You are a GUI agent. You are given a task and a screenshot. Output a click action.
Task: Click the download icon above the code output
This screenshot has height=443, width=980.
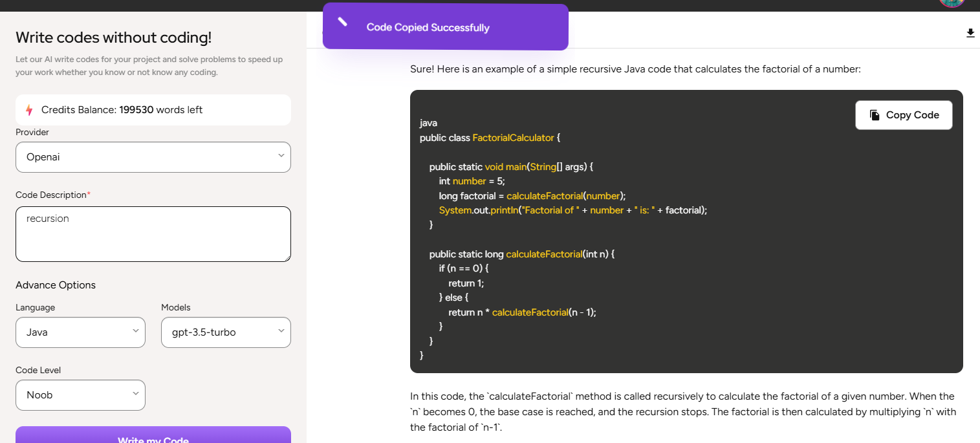(x=970, y=33)
